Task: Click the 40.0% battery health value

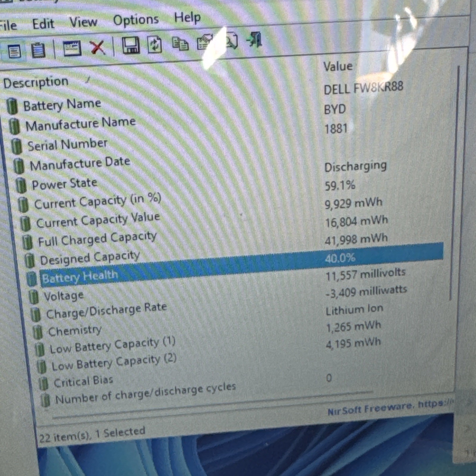Action: click(340, 258)
